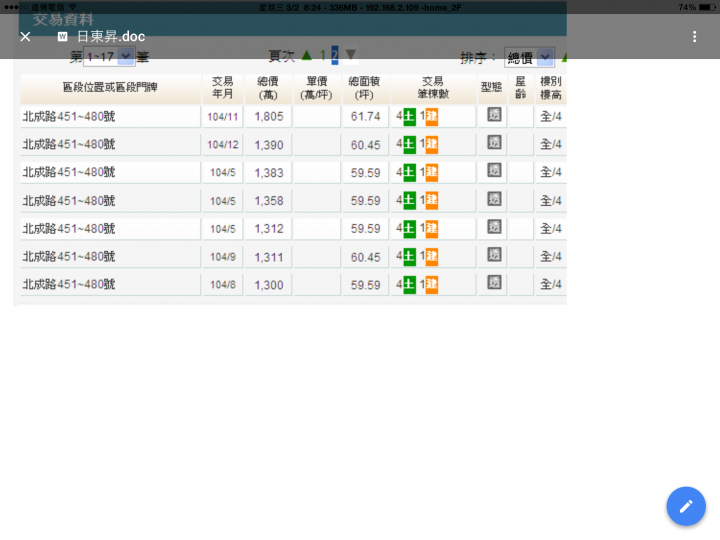This screenshot has width=720, height=540.
Task: Click the 61.74 total area cell
Action: [x=366, y=117]
